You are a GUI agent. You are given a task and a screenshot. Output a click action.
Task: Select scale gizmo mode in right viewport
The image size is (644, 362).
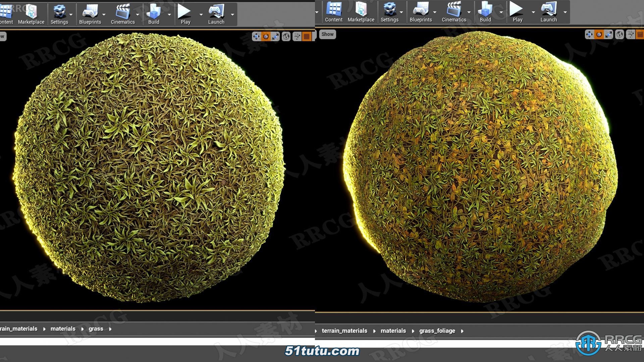[608, 34]
